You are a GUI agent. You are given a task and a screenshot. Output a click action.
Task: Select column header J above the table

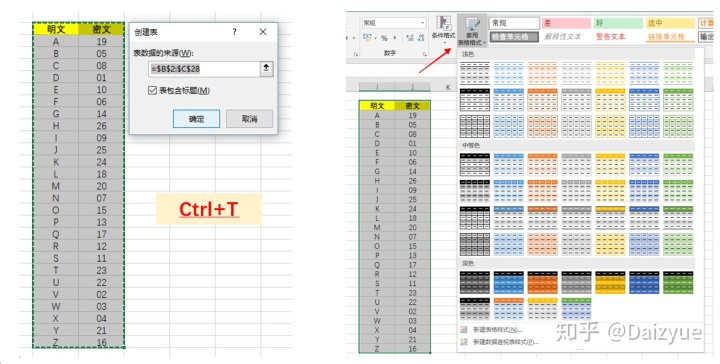pyautogui.click(x=412, y=87)
